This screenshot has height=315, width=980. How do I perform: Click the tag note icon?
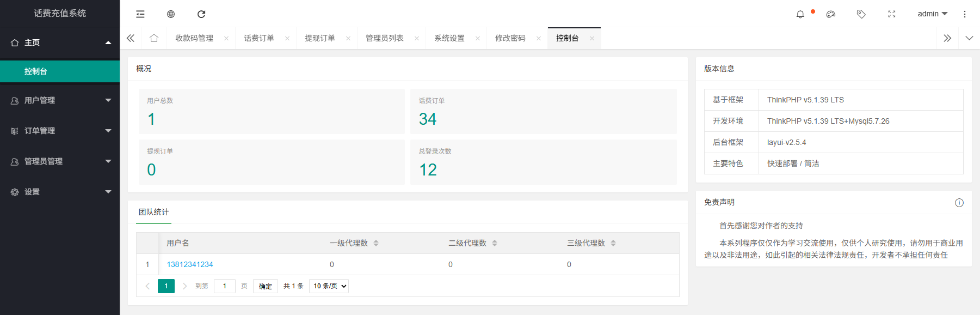[x=861, y=14]
